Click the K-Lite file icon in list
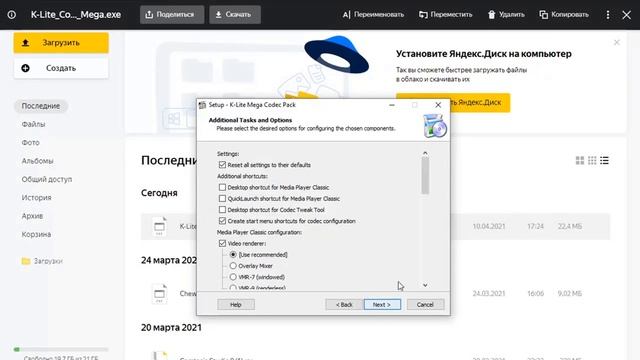The height and width of the screenshot is (360, 640). point(160,227)
